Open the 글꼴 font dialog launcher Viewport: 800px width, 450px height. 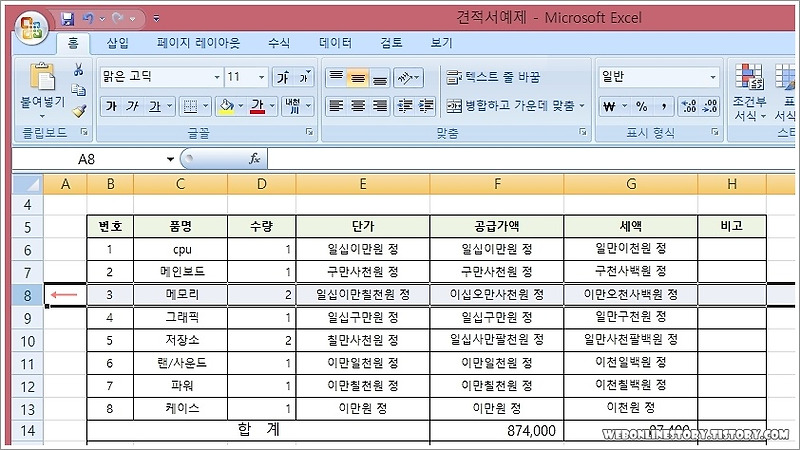click(309, 132)
